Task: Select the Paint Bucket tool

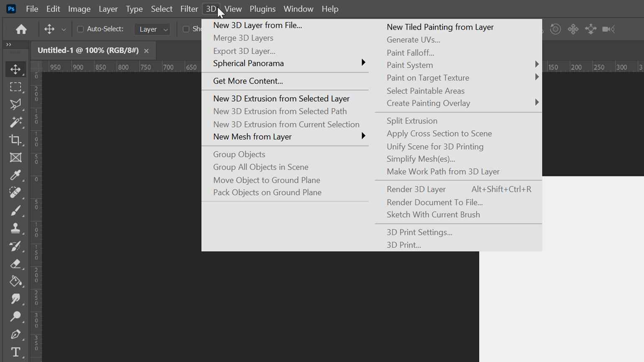Action: point(15,281)
